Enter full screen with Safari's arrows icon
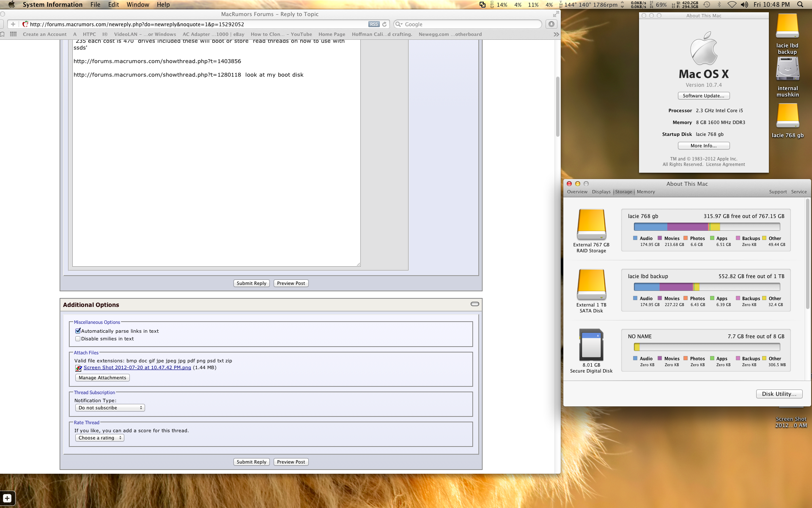The width and height of the screenshot is (812, 508). click(x=556, y=14)
